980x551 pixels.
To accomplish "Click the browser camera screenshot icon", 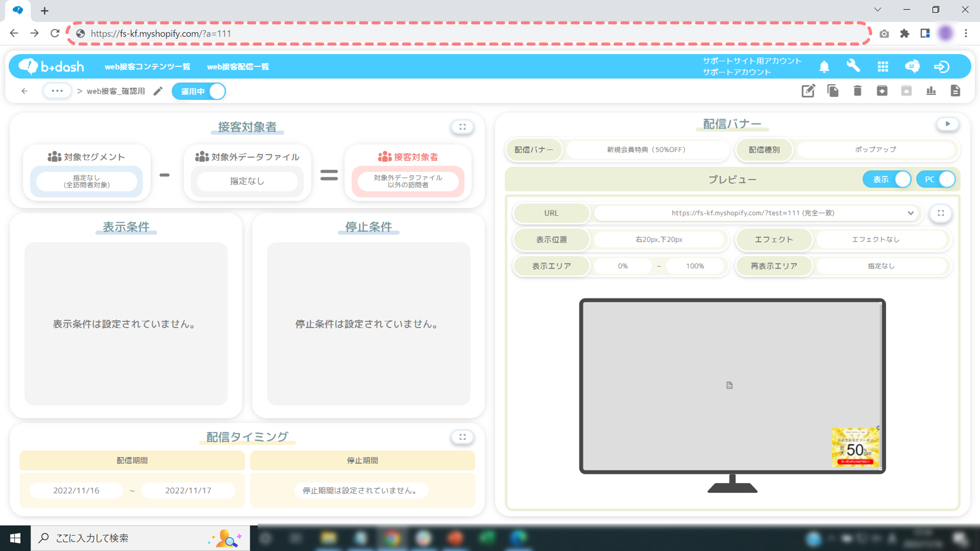I will (884, 33).
